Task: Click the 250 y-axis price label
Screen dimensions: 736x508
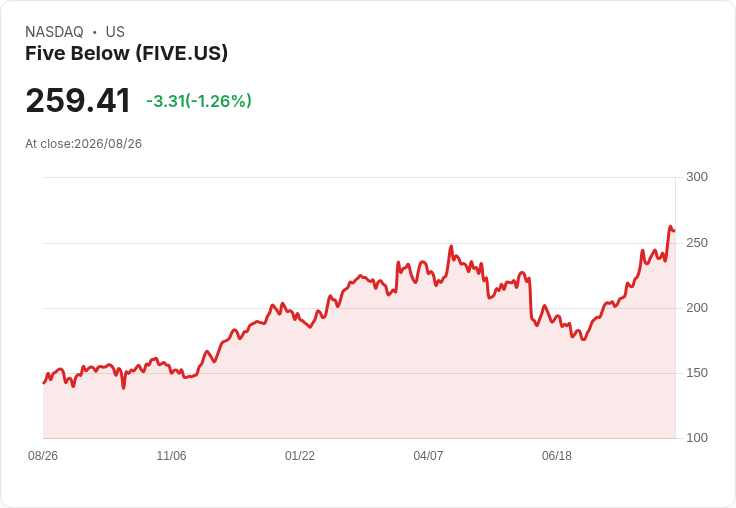Action: click(697, 243)
